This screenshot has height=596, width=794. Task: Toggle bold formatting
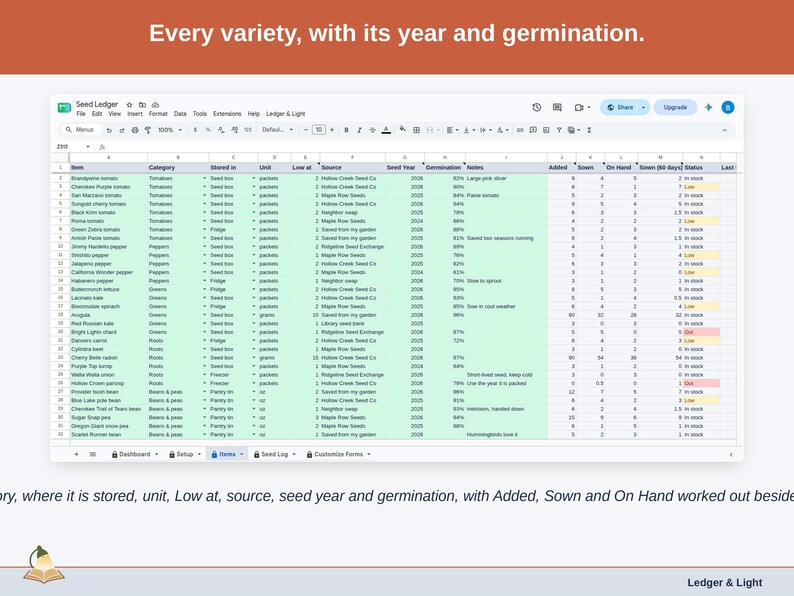pos(346,130)
